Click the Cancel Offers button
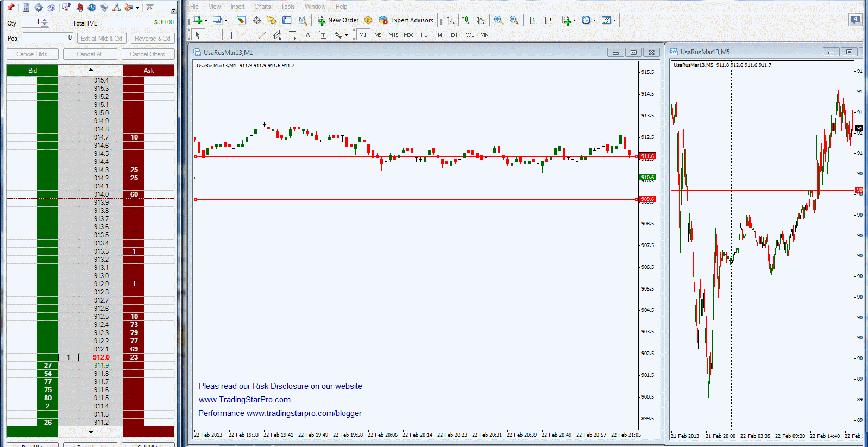 tap(148, 54)
